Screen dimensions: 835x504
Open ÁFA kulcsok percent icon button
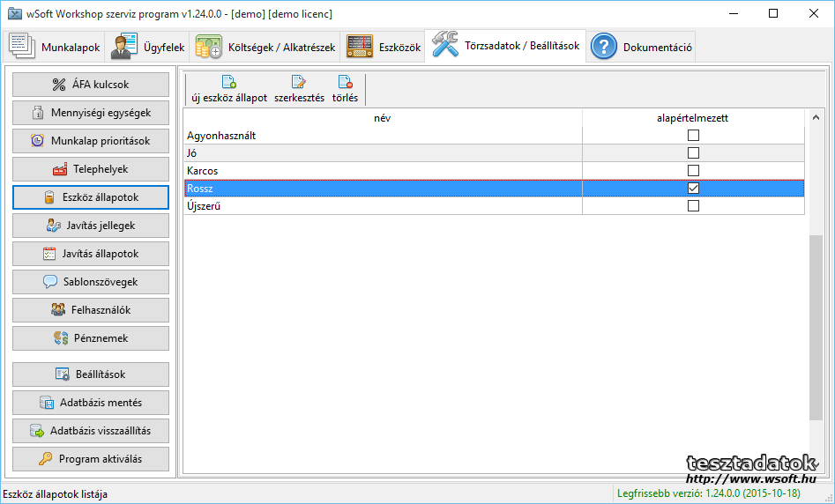tap(91, 85)
